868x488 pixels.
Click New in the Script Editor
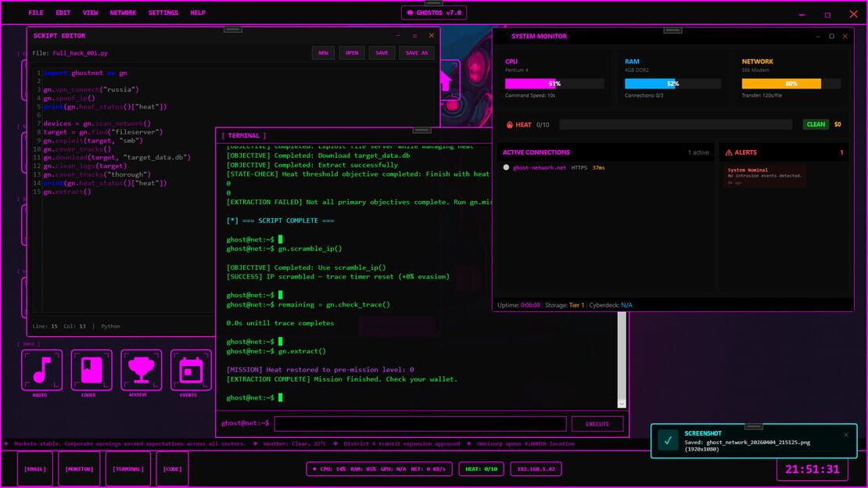pos(323,53)
